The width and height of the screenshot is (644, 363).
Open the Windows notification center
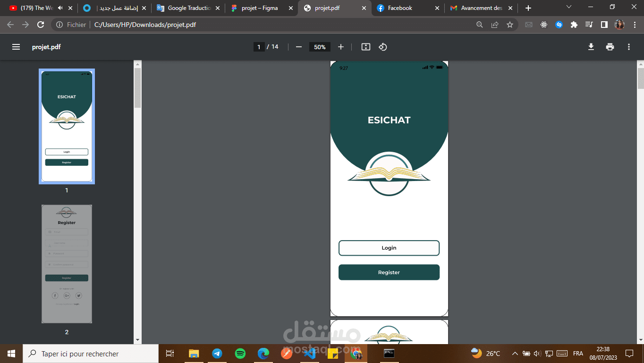(629, 354)
